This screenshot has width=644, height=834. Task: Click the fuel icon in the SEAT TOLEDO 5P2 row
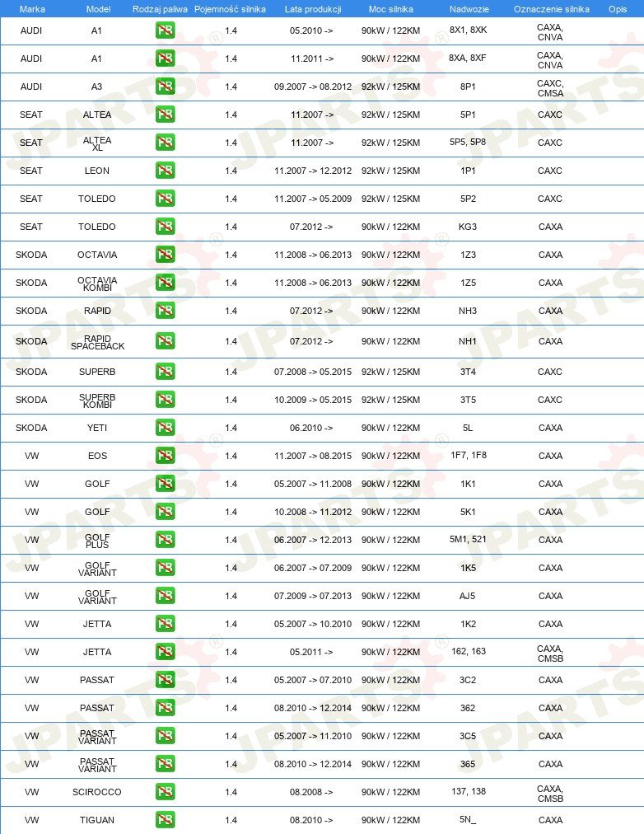pyautogui.click(x=166, y=199)
